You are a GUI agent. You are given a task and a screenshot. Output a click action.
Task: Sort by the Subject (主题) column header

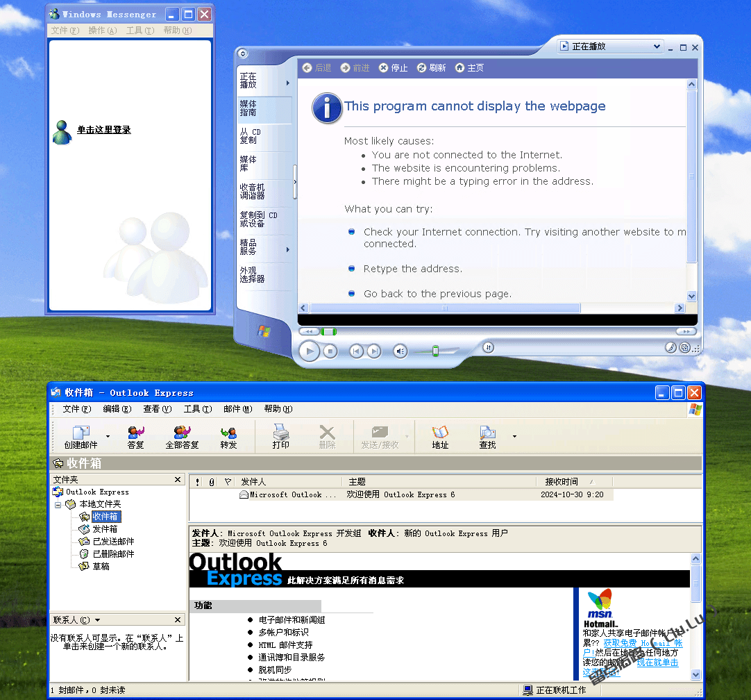point(439,482)
